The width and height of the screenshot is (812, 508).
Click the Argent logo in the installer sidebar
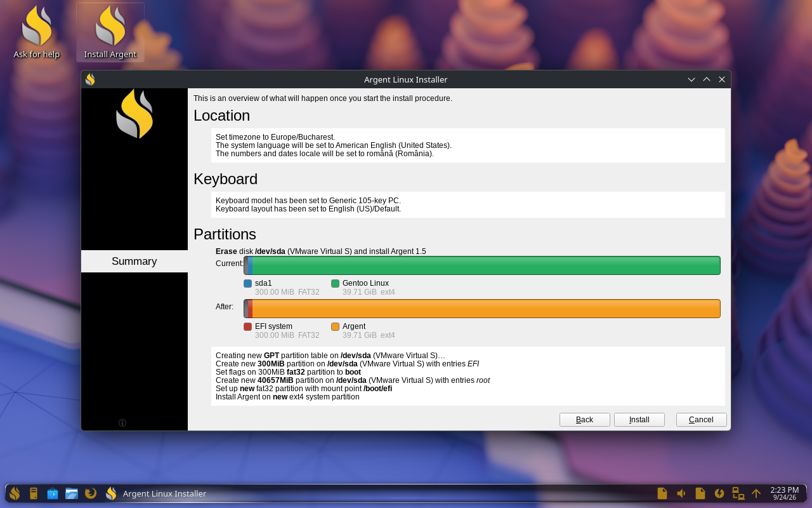(x=134, y=114)
